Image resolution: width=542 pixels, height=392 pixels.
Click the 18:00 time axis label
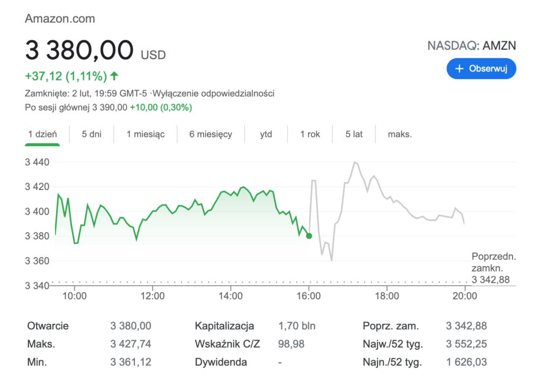387,296
